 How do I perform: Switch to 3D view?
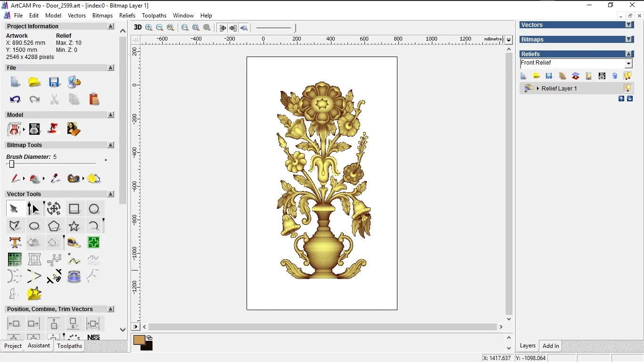(x=138, y=27)
